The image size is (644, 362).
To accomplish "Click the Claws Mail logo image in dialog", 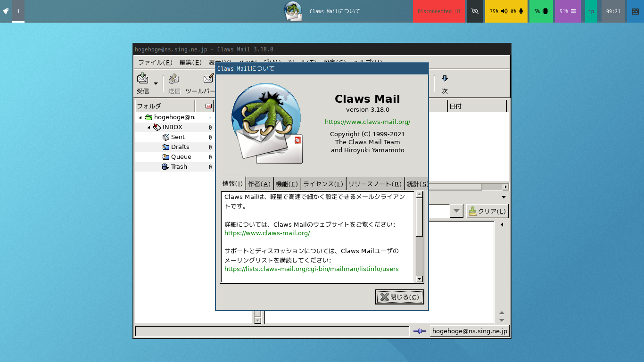I will pyautogui.click(x=267, y=123).
